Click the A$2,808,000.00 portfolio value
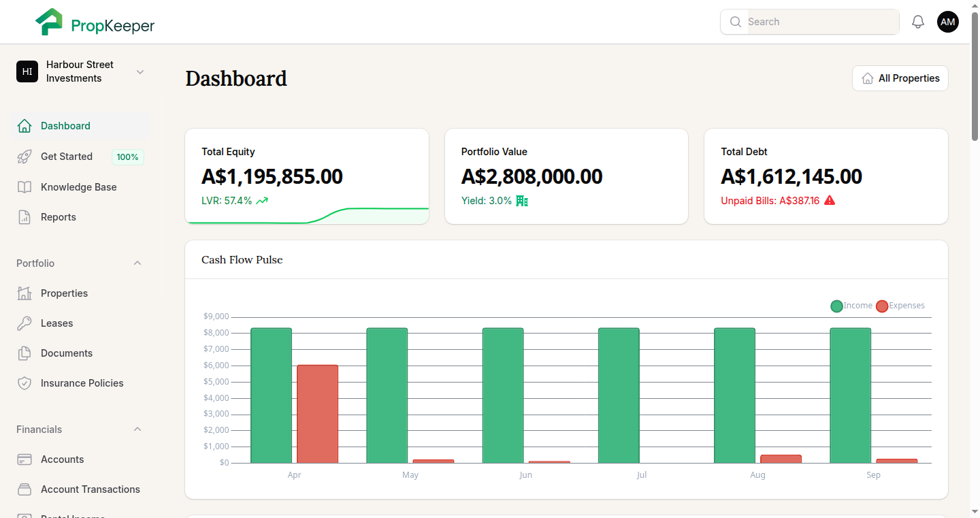 (x=532, y=176)
